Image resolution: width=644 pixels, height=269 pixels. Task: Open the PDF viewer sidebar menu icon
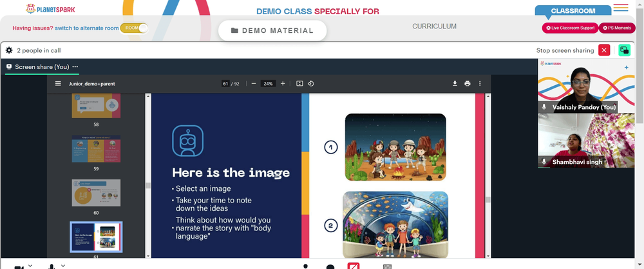[x=59, y=83]
